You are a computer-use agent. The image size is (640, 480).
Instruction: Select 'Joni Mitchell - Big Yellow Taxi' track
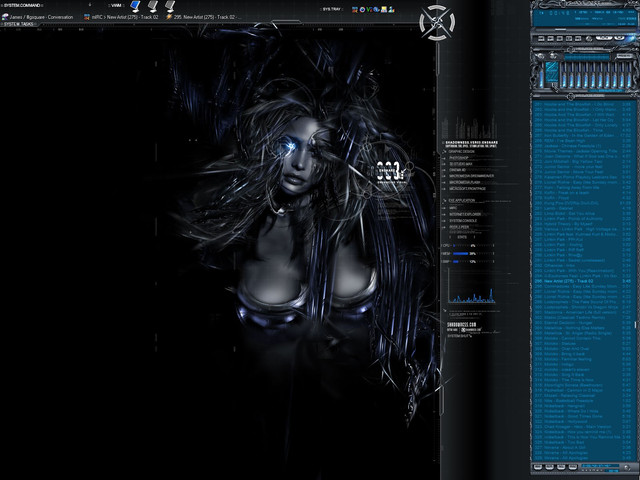582,161
